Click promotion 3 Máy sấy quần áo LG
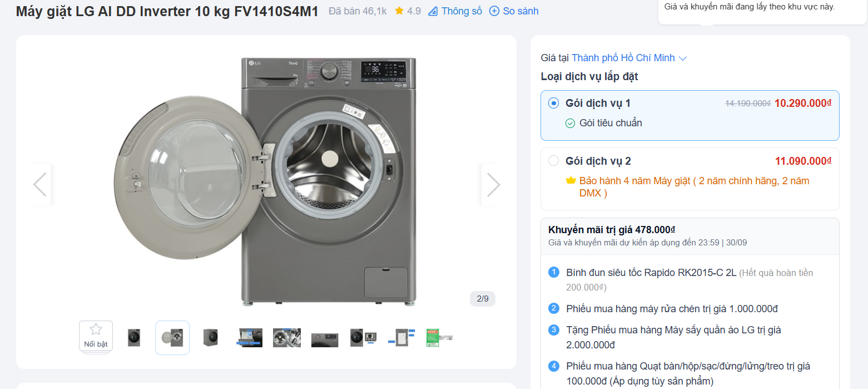 (x=673, y=337)
